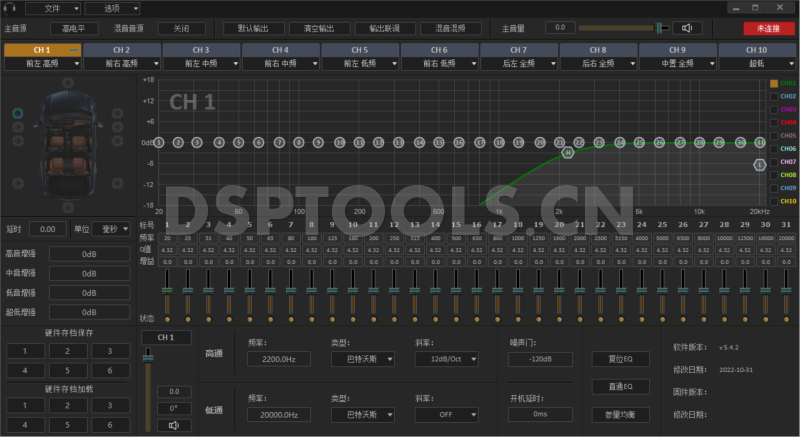
Task: Mute the master volume speaker icon
Action: tap(686, 28)
